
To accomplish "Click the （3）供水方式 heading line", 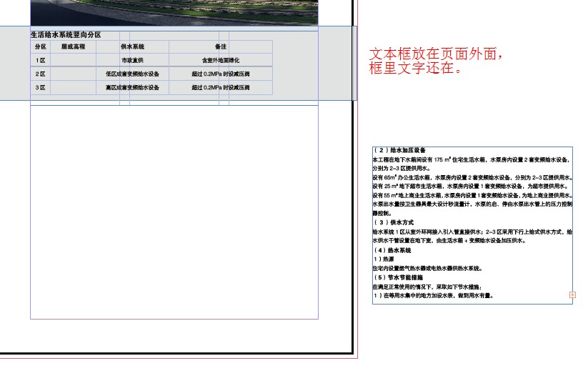I will [394, 222].
